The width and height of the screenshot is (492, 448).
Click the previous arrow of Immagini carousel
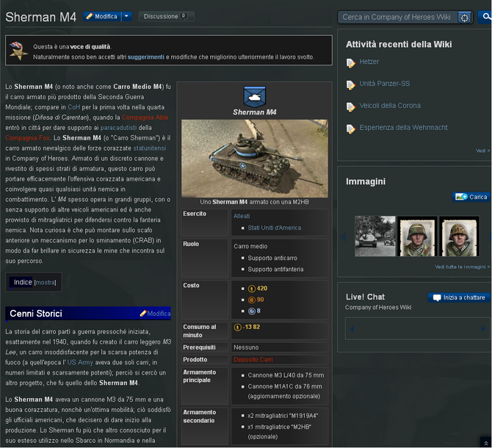coord(344,236)
